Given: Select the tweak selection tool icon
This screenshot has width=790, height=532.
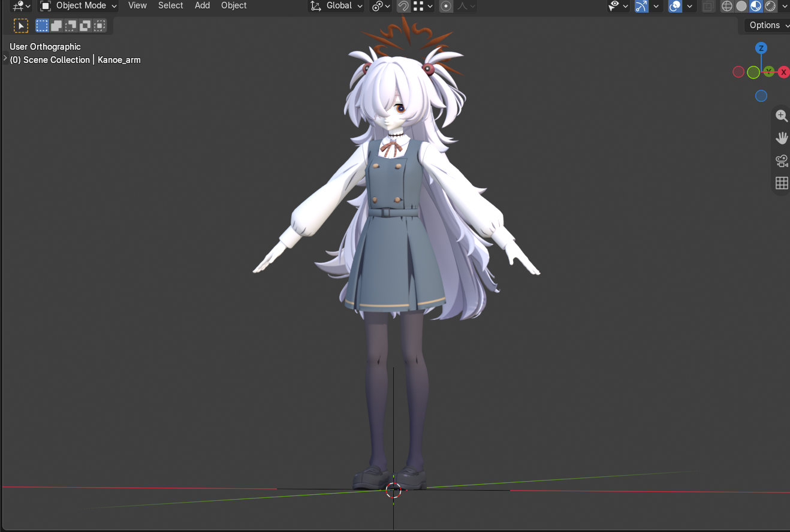Looking at the screenshot, I should tap(21, 25).
